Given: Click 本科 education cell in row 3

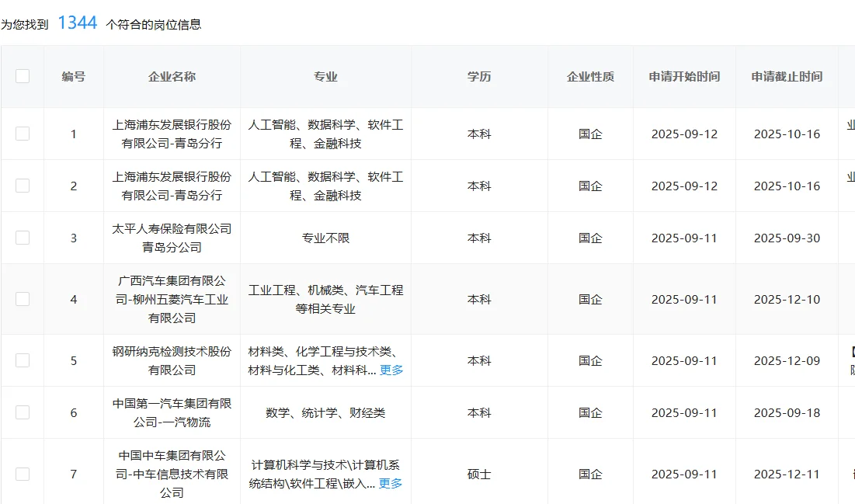Looking at the screenshot, I should coord(479,238).
